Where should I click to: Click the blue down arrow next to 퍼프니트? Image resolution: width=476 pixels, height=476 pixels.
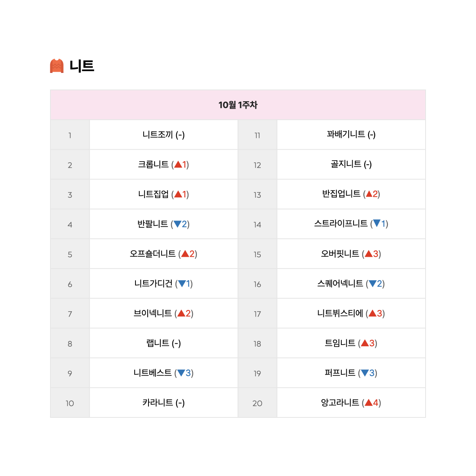[365, 373]
